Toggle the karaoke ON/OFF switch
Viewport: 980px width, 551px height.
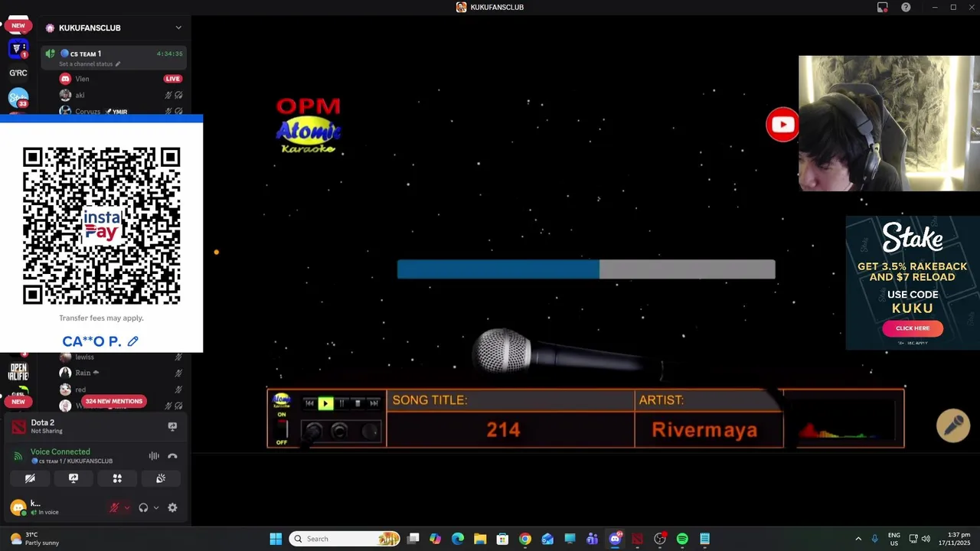(282, 429)
